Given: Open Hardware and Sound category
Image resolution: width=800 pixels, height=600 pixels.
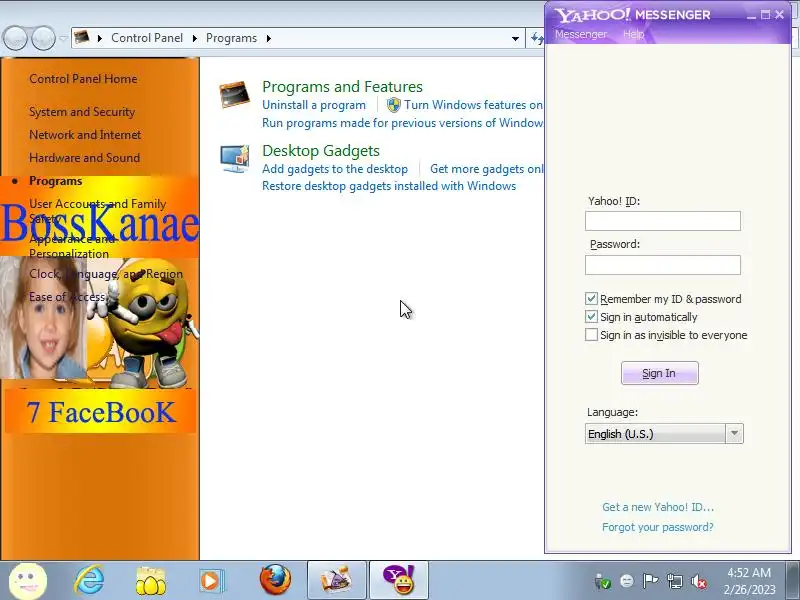Looking at the screenshot, I should click(x=84, y=158).
